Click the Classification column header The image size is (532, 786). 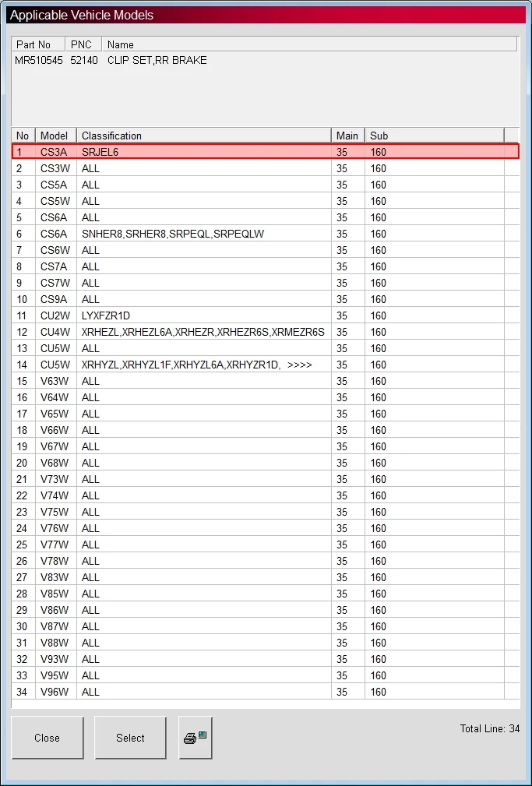tap(204, 136)
